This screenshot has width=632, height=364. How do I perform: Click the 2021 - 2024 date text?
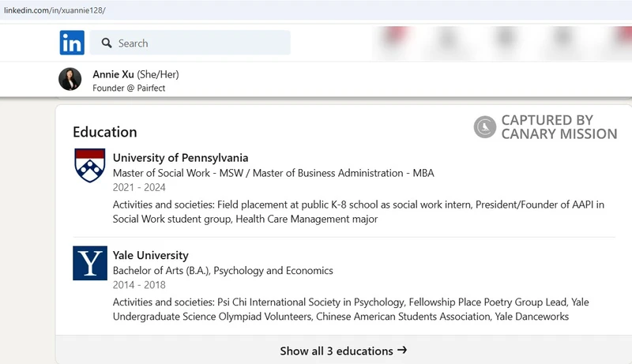point(139,188)
